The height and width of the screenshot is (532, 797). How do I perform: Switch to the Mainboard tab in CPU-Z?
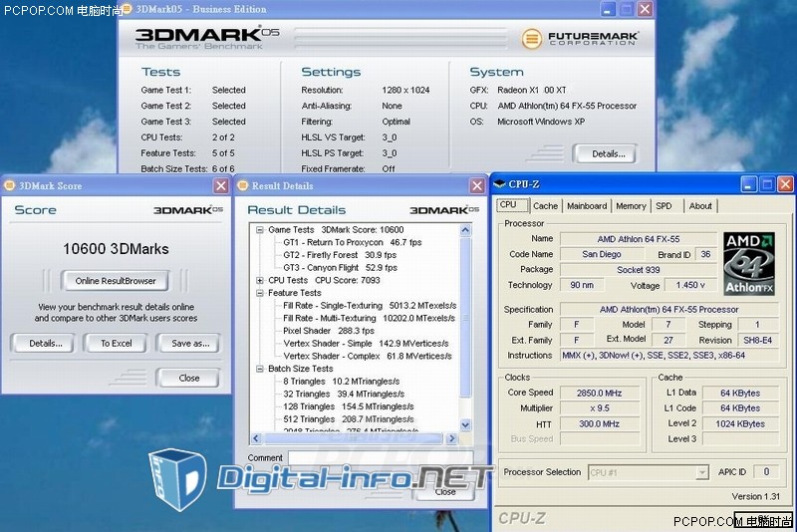pyautogui.click(x=586, y=206)
